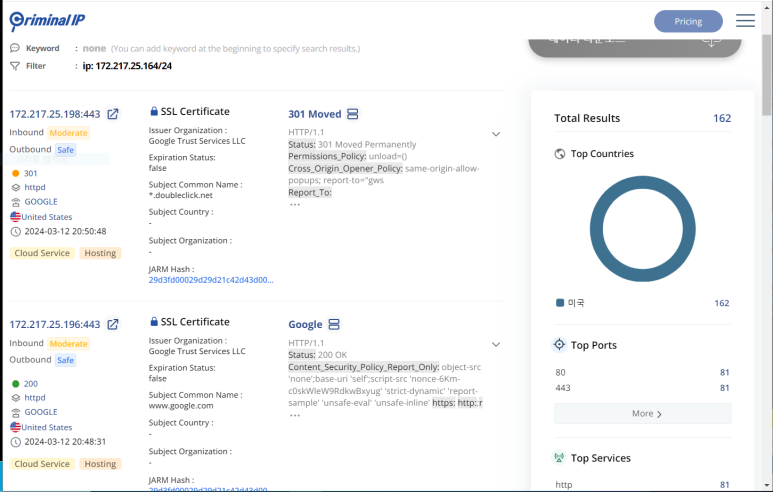Image resolution: width=773 pixels, height=492 pixels.
Task: Click the Safe outbound badge for 172.217.25.196
Action: 65,360
